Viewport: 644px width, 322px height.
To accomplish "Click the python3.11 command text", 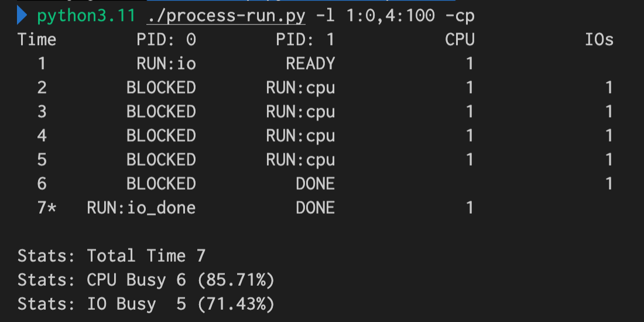I will click(86, 16).
